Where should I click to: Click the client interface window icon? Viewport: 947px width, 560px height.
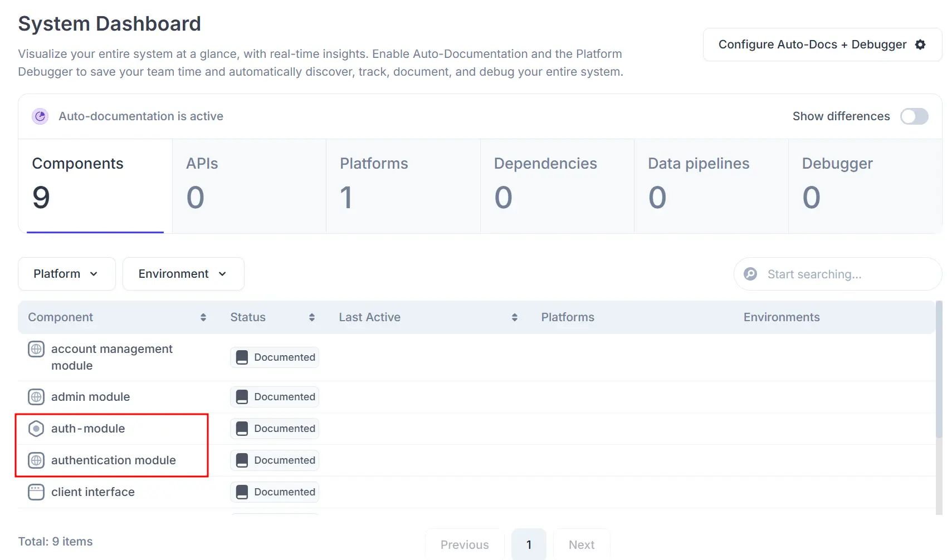36,492
